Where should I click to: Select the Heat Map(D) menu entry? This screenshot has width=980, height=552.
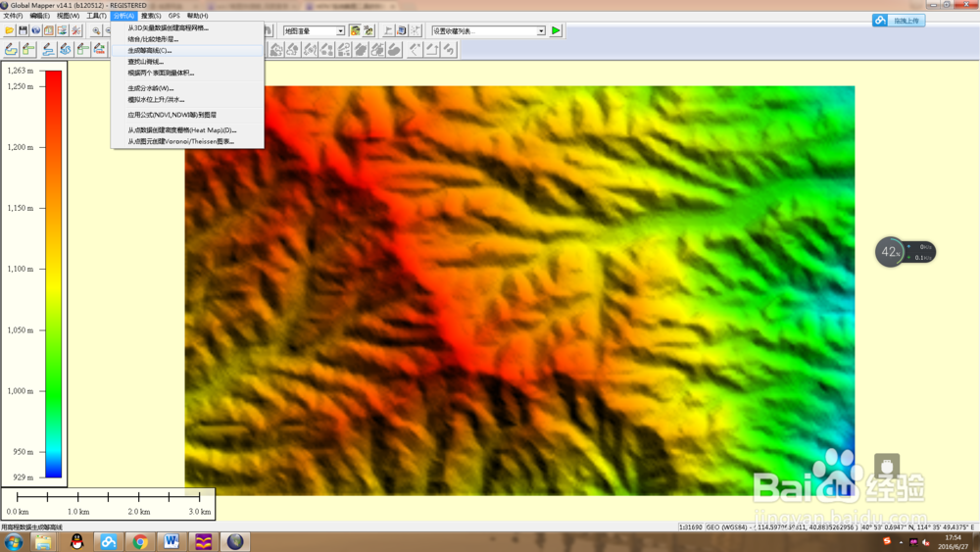[x=187, y=130]
